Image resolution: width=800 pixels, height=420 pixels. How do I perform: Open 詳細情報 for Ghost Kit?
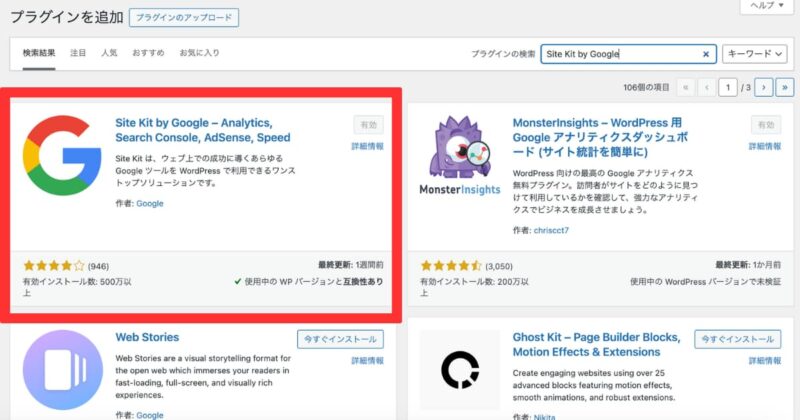[765, 361]
